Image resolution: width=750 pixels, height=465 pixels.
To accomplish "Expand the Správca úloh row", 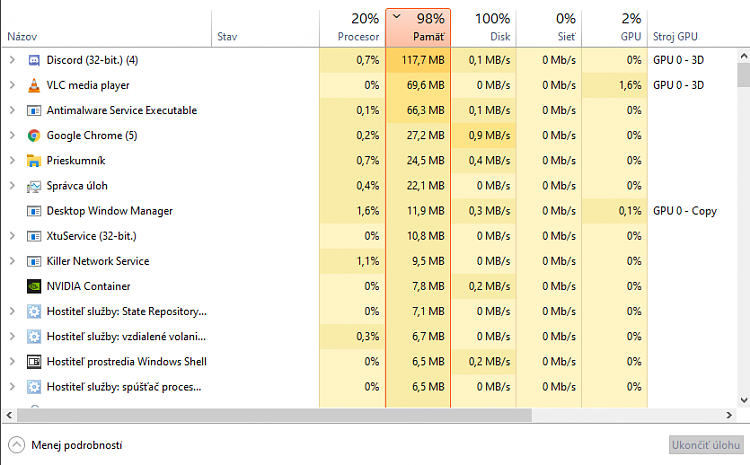I will tap(12, 186).
